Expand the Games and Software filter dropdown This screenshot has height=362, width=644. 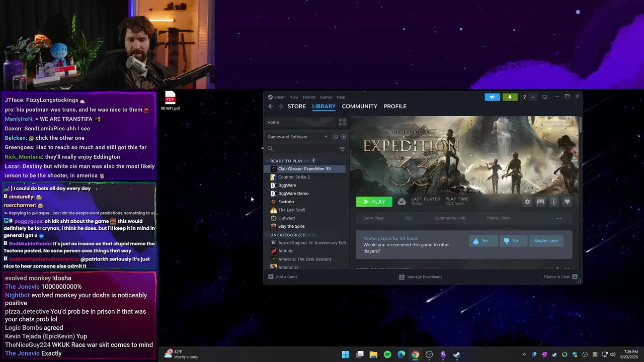(x=297, y=137)
